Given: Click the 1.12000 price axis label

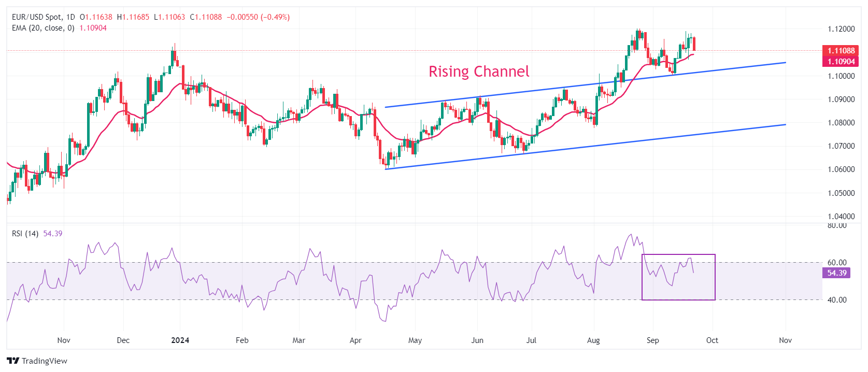Looking at the screenshot, I should tap(841, 29).
